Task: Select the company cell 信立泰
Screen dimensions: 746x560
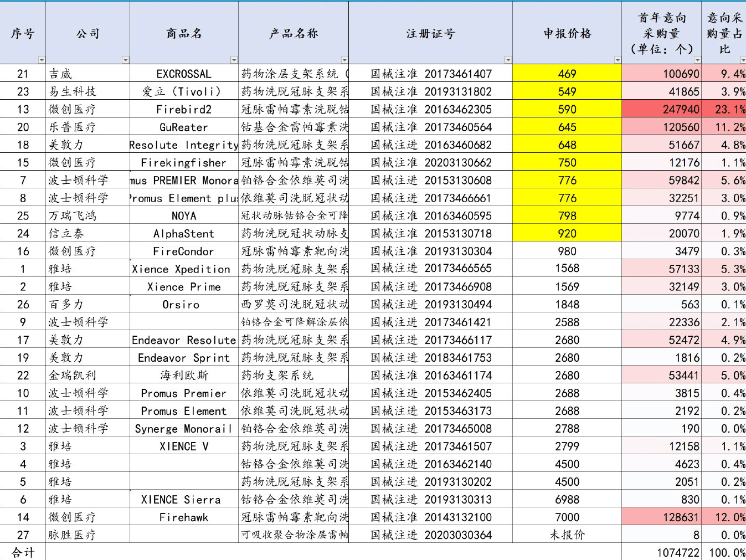Action: pos(88,233)
